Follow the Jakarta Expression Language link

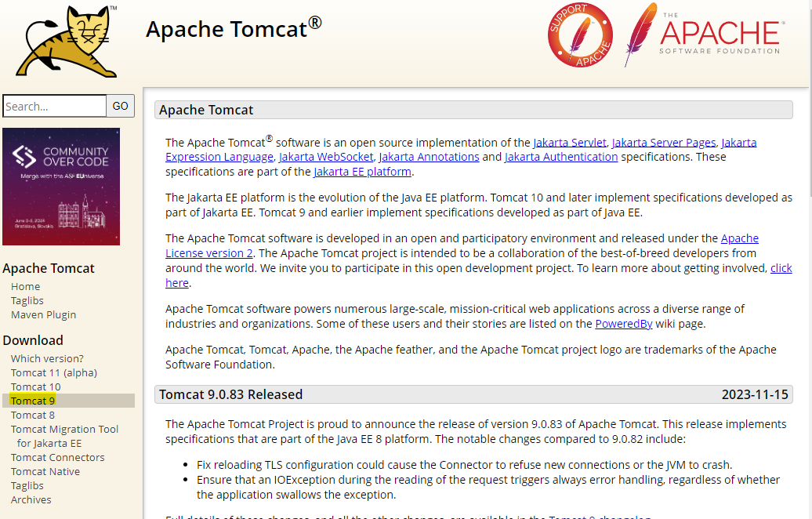(219, 157)
